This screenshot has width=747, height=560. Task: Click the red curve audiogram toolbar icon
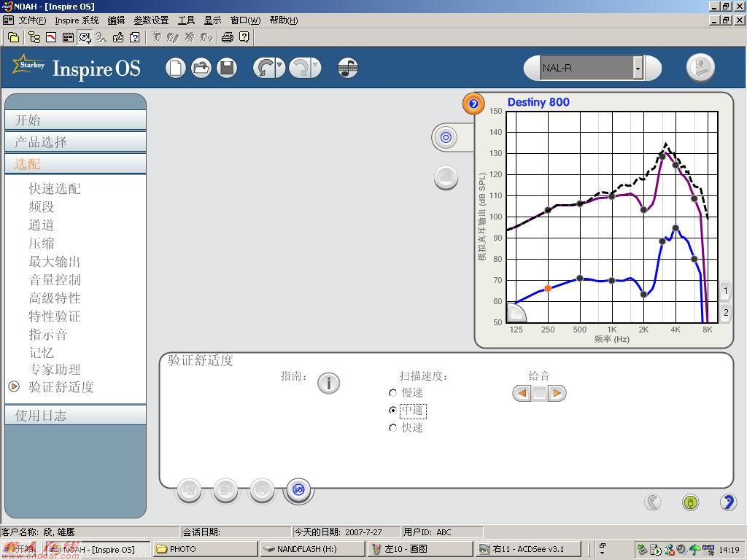[x=51, y=37]
